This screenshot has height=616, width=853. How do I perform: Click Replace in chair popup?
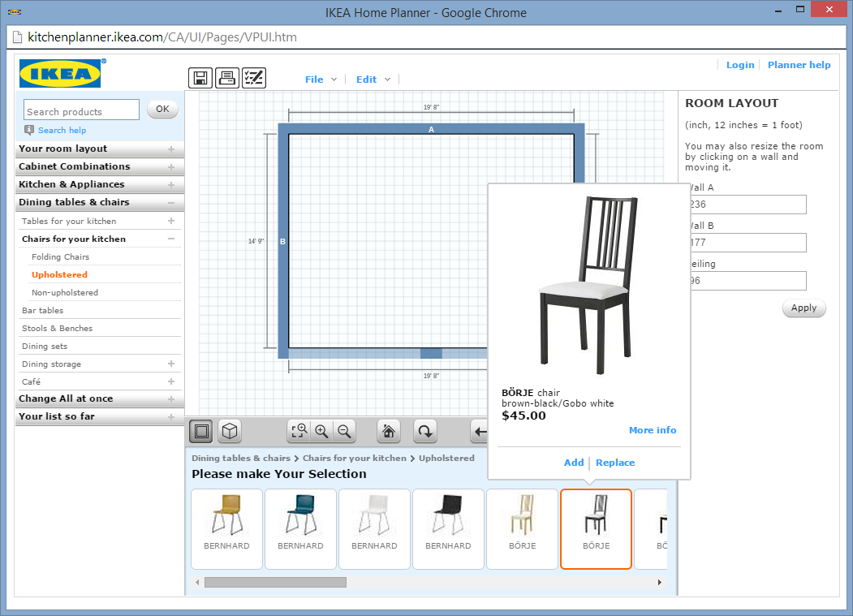click(x=614, y=463)
